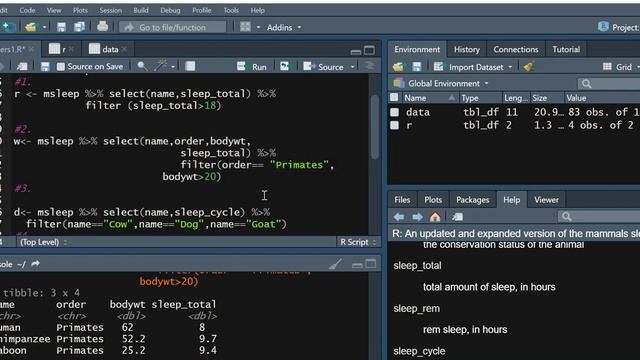This screenshot has height=360, width=640.
Task: Select the Plots tab
Action: 433,200
